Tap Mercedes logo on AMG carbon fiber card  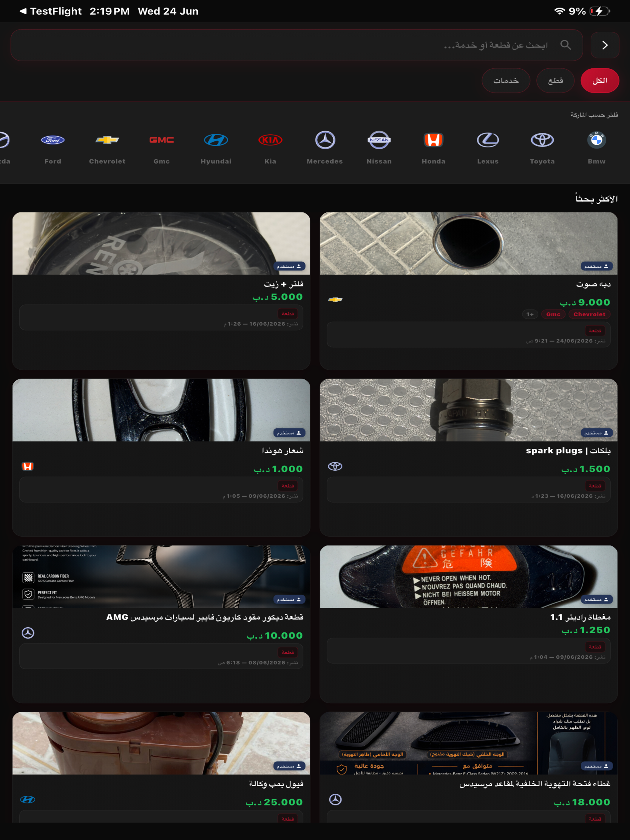pyautogui.click(x=28, y=633)
